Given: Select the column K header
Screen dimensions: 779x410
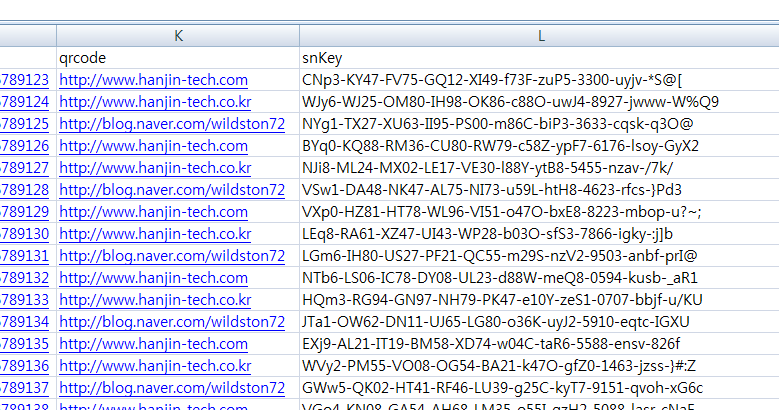Looking at the screenshot, I should coord(178,35).
